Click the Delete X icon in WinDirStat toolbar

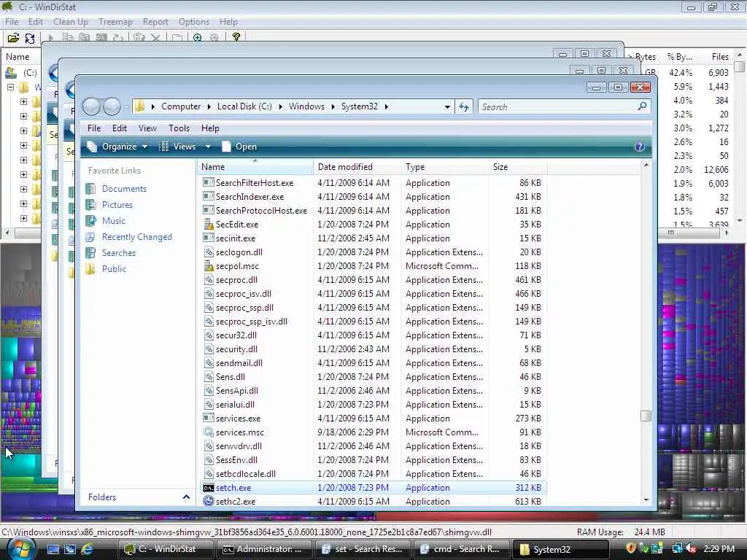155,38
